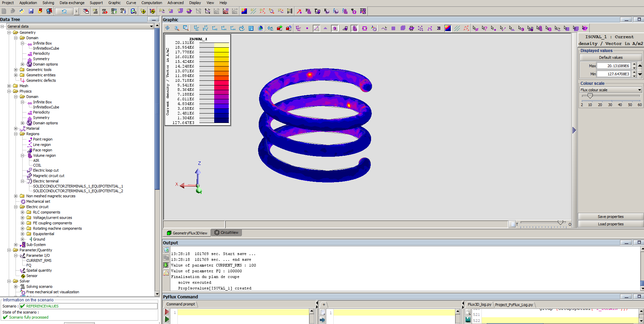Open the Solving menu

(48, 3)
